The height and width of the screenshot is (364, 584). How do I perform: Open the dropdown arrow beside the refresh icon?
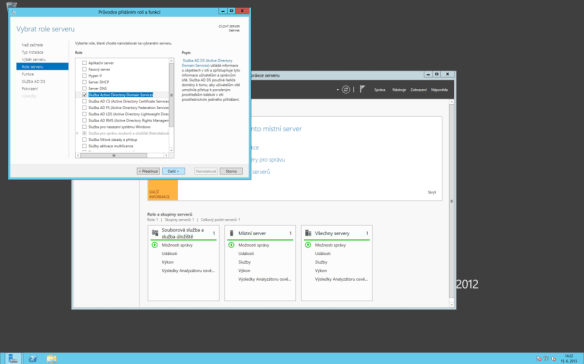pyautogui.click(x=337, y=90)
